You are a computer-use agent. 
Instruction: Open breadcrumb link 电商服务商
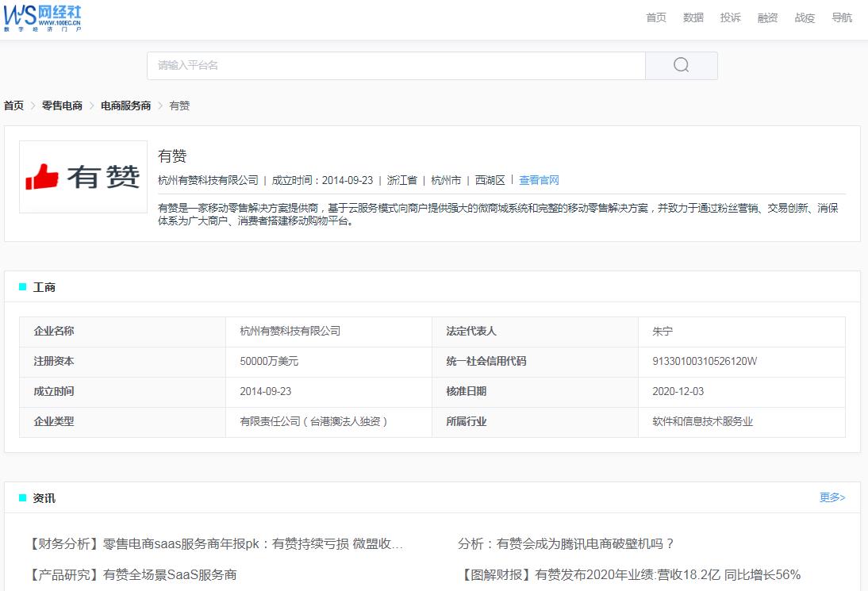tap(124, 105)
